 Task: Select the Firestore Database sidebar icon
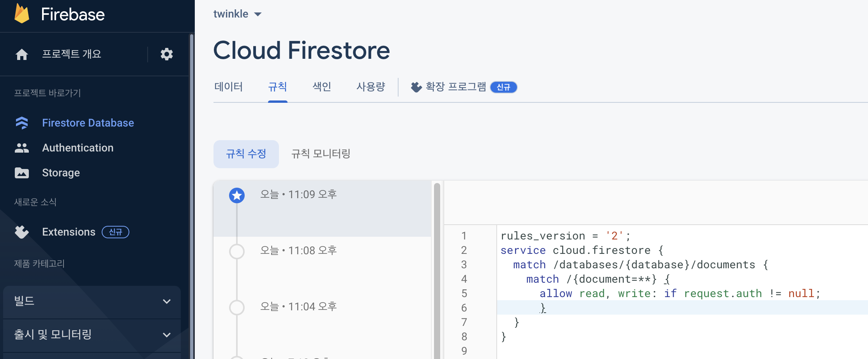[x=22, y=123]
